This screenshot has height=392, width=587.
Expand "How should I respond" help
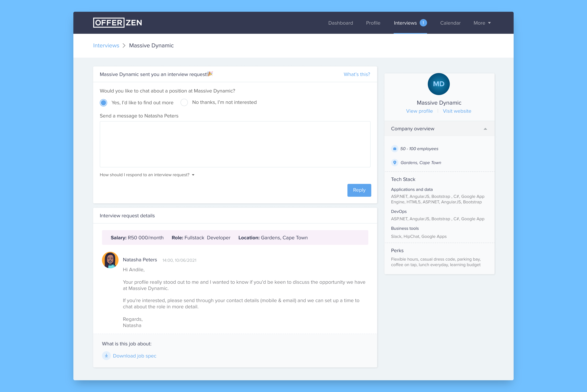(147, 175)
